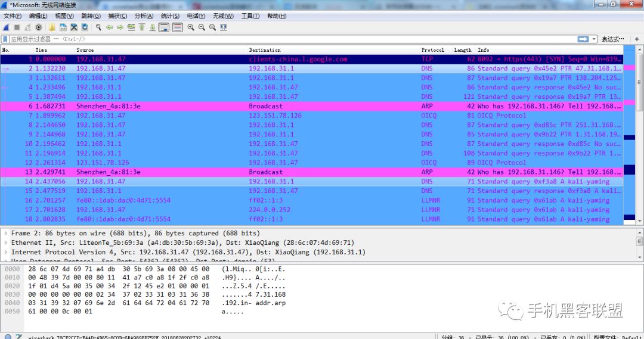Expand Internet Protocol Version 4 row
Image resolution: width=644 pixels, height=339 pixels.
6,252
